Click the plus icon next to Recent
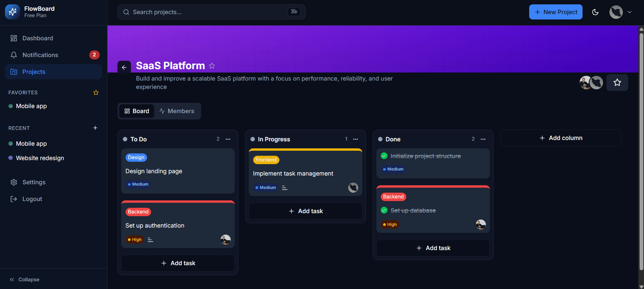This screenshot has height=289, width=644. [95, 128]
